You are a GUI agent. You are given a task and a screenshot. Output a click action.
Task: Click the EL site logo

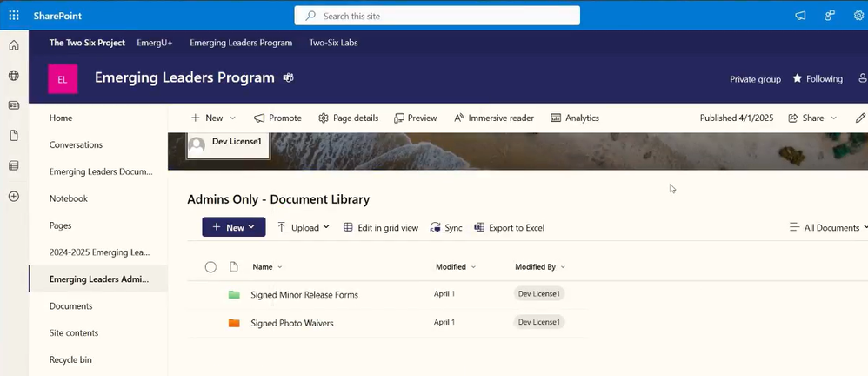tap(63, 79)
